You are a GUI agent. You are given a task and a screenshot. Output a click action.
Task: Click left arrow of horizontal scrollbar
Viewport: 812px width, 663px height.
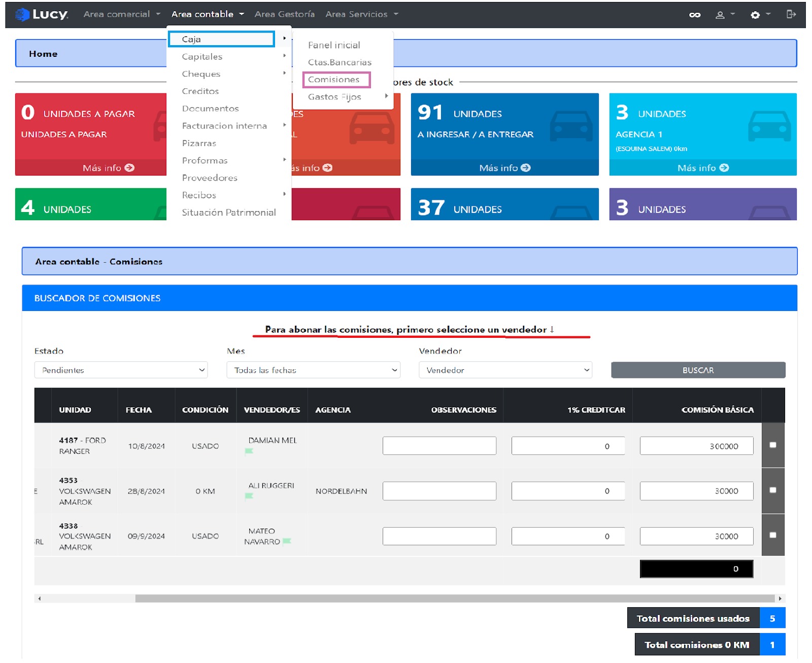coord(39,599)
